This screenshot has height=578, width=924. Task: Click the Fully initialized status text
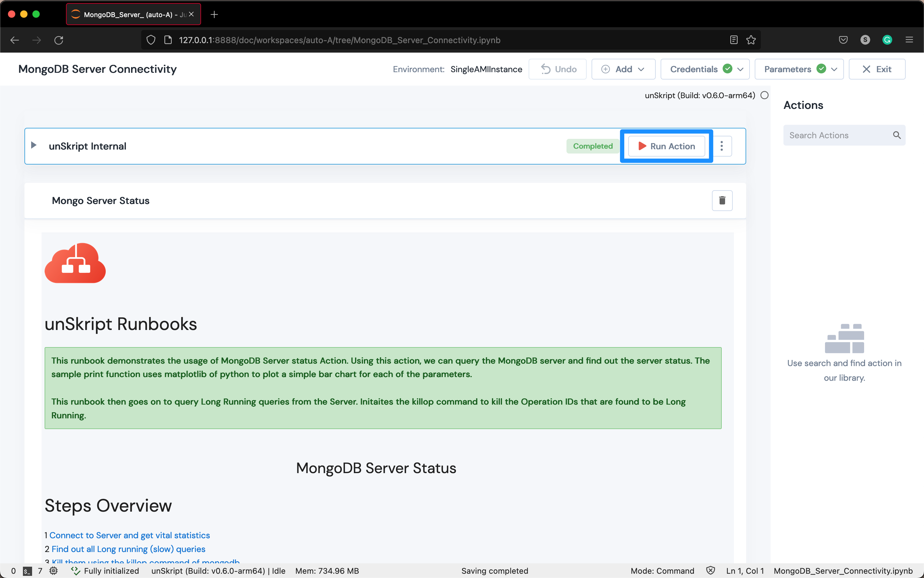coord(112,571)
